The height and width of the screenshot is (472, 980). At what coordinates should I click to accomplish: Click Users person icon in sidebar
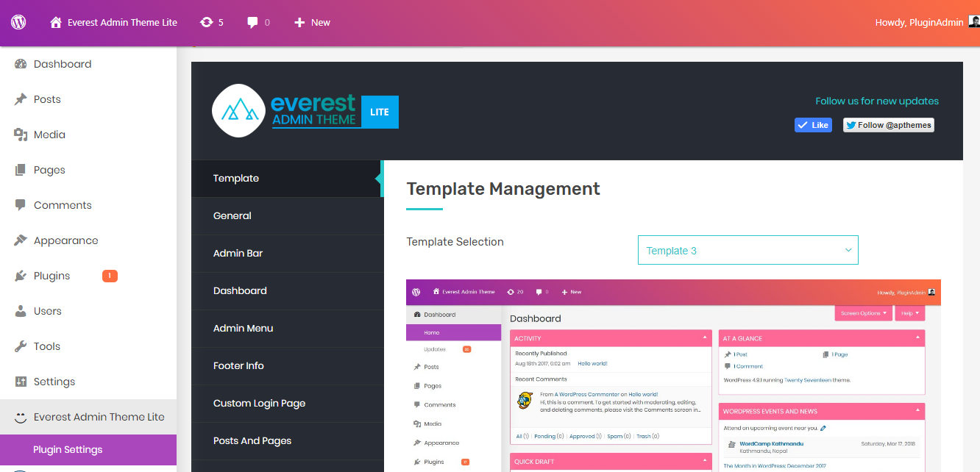21,311
